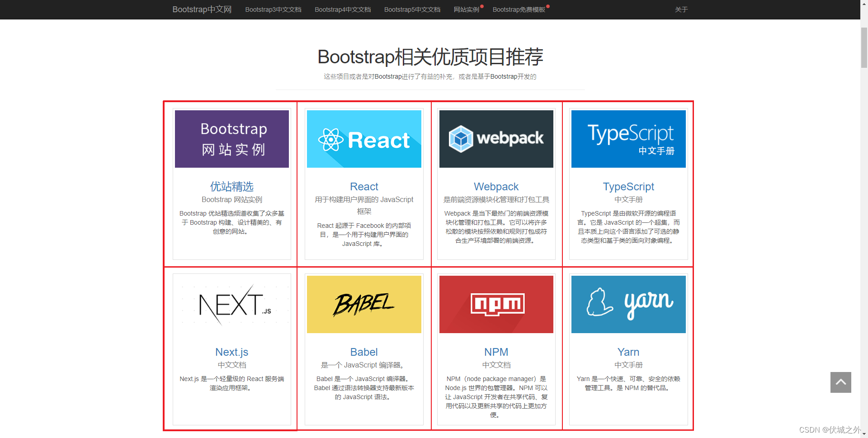Open the NPM title link
The image size is (868, 438).
[496, 352]
